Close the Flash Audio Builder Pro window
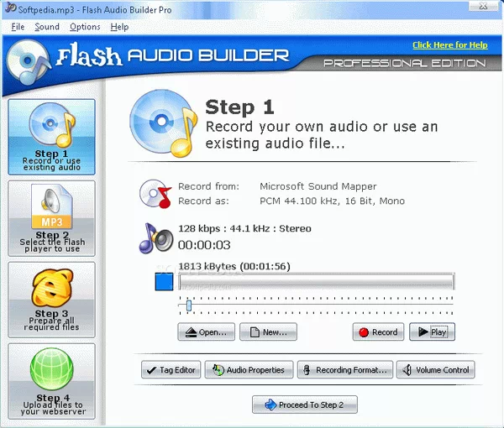 [483, 6]
